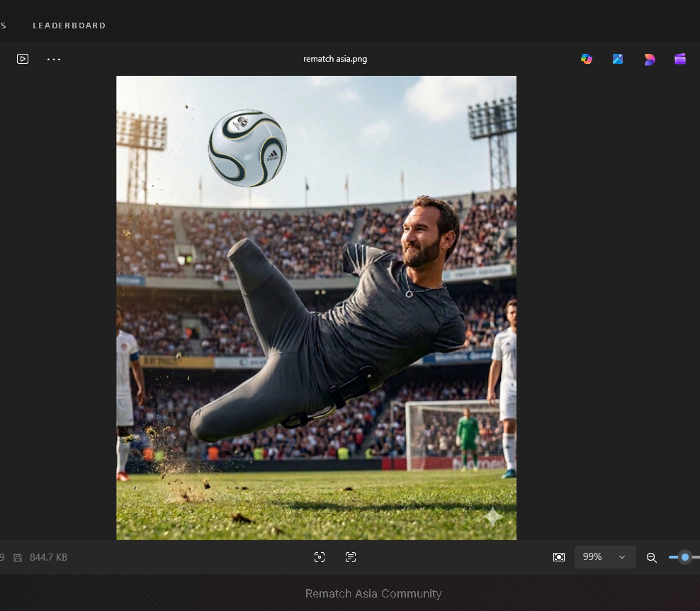Start the slideshow with the play icon
700x611 pixels.
click(23, 59)
